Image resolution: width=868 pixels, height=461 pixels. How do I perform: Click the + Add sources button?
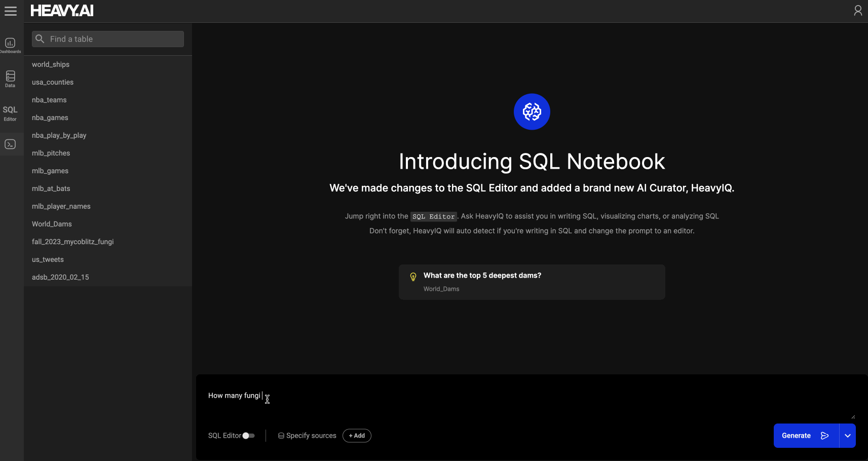(357, 436)
